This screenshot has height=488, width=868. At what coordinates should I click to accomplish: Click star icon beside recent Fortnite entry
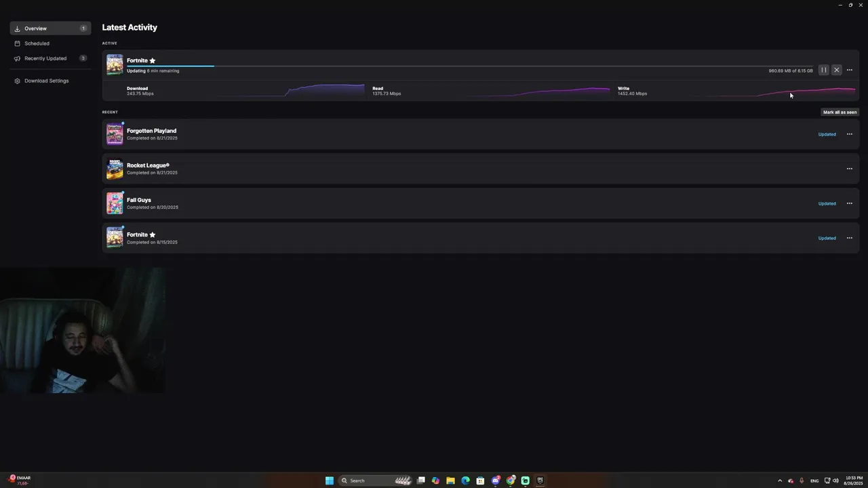[x=152, y=235]
